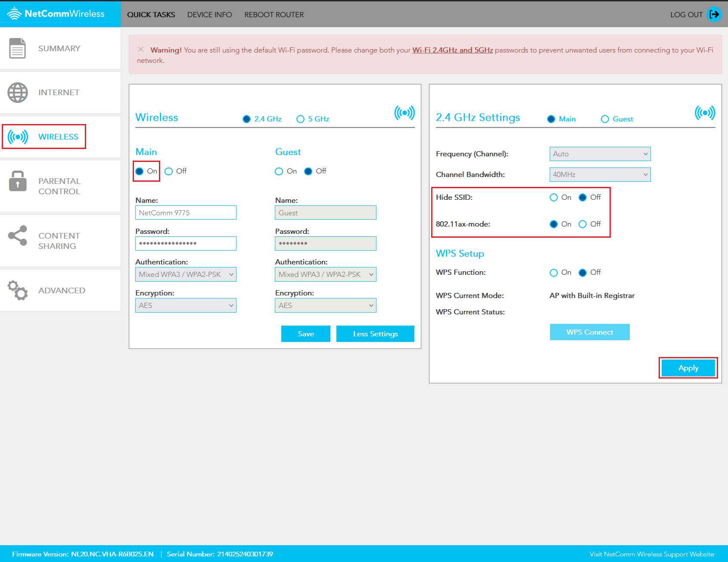728x562 pixels.
Task: Select the 5 GHz band option
Action: click(300, 119)
